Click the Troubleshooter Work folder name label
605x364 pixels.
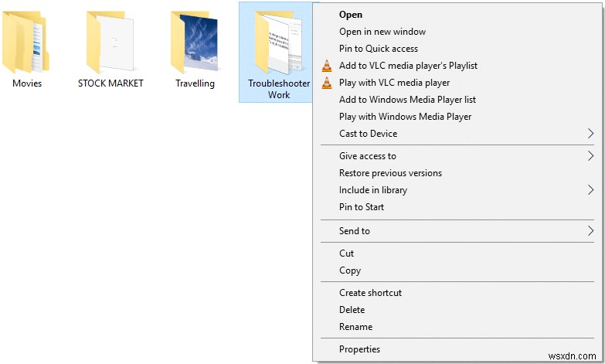(279, 89)
